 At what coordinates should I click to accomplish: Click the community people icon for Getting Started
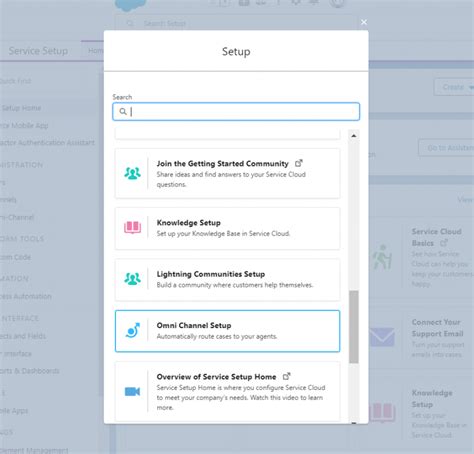132,173
